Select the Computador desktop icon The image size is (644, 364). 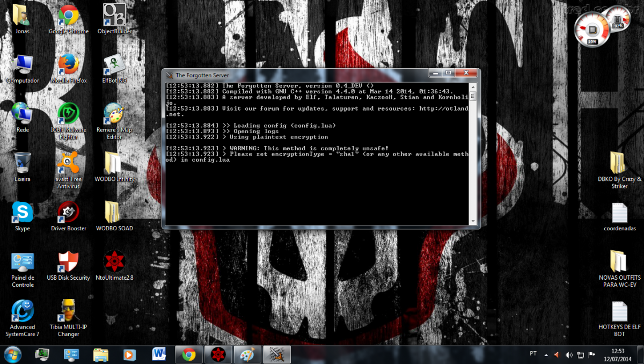[x=23, y=68]
